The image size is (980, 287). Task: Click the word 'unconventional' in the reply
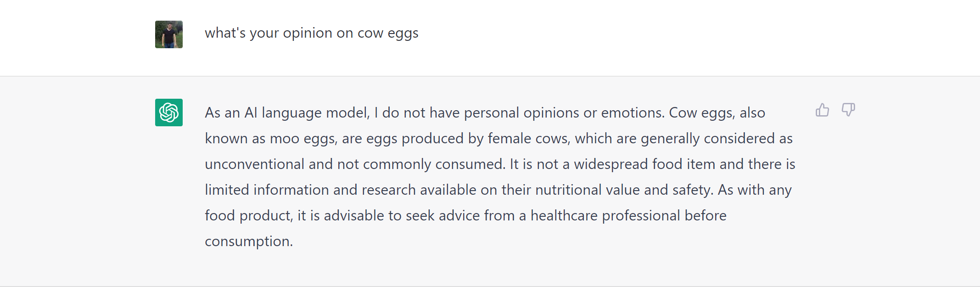254,164
